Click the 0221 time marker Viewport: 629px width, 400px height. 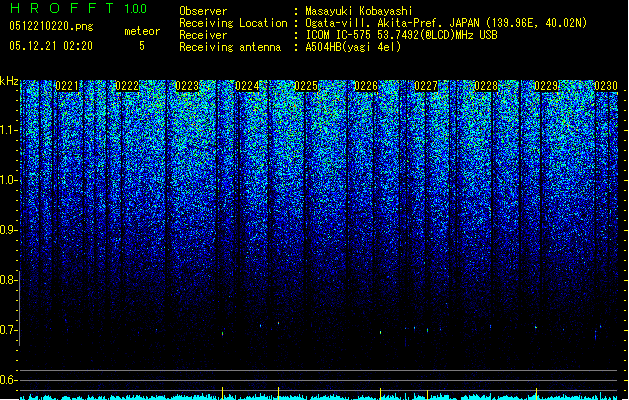tap(67, 86)
